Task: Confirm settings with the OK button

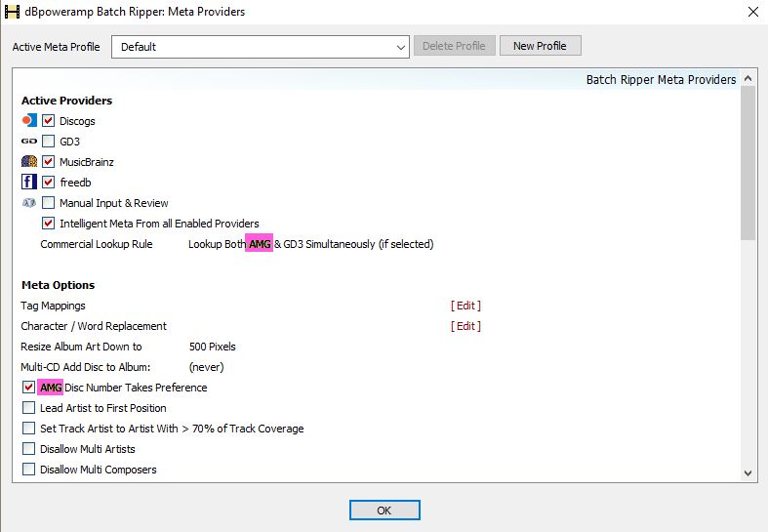Action: point(384,511)
